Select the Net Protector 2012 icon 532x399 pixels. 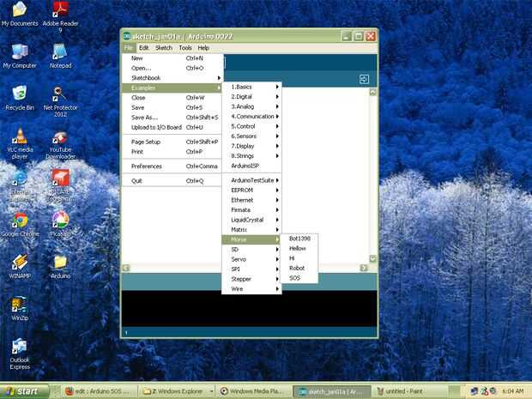click(x=60, y=101)
